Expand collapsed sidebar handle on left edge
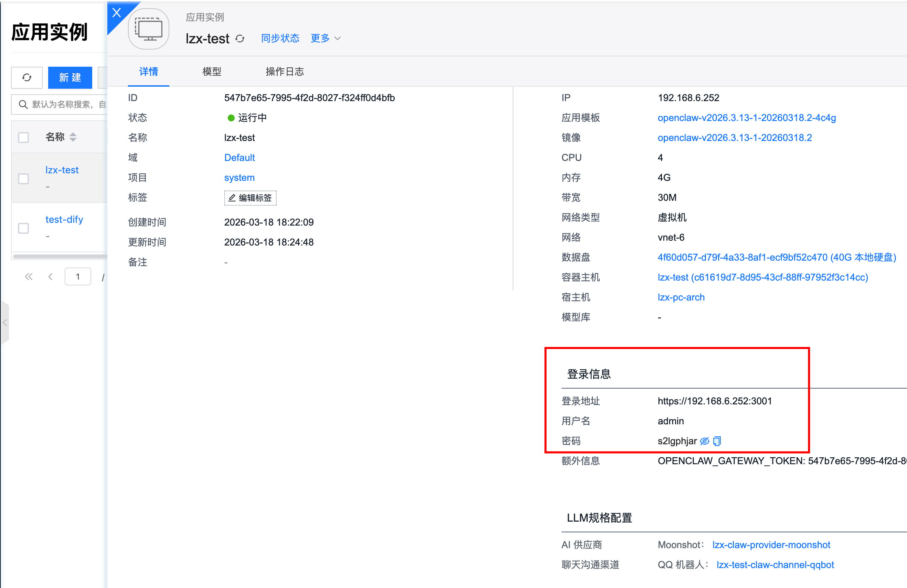907x588 pixels. (4, 323)
